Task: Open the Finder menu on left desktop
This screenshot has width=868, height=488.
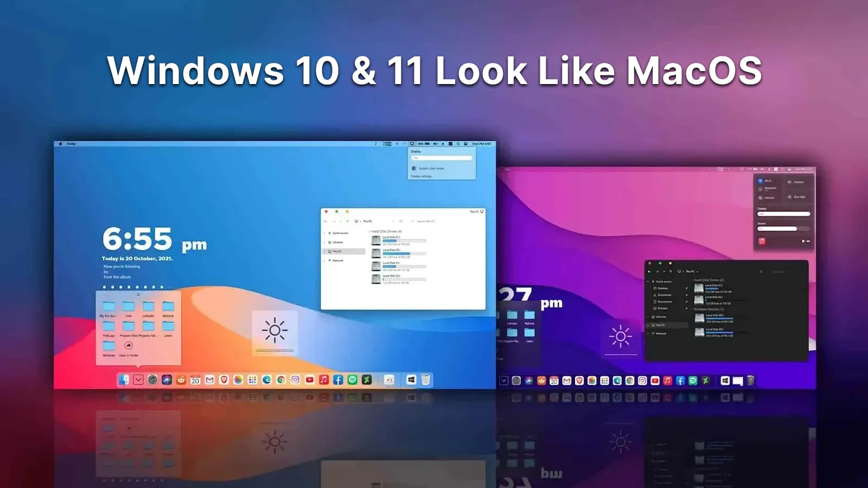Action: [x=71, y=144]
